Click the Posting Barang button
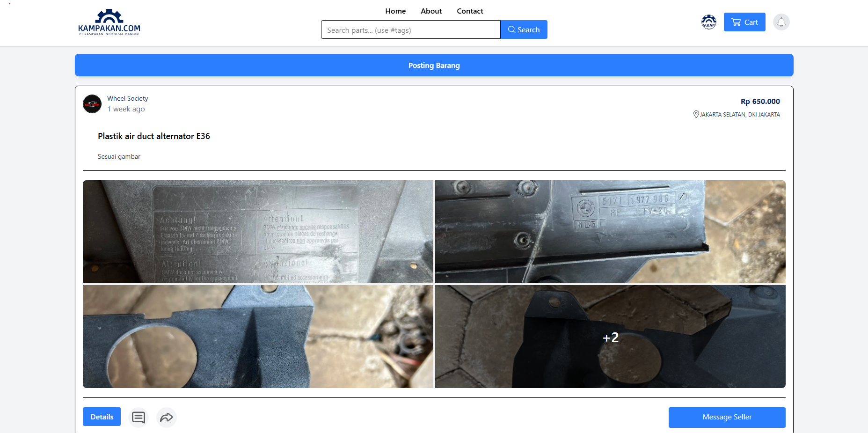Screen dimensions: 868x433 pyautogui.click(x=434, y=65)
